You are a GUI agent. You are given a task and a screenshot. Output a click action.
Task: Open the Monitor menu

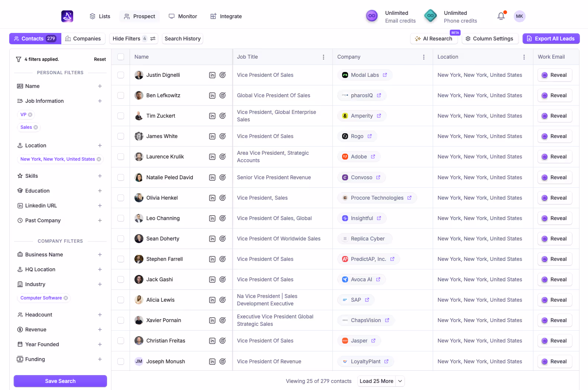183,16
